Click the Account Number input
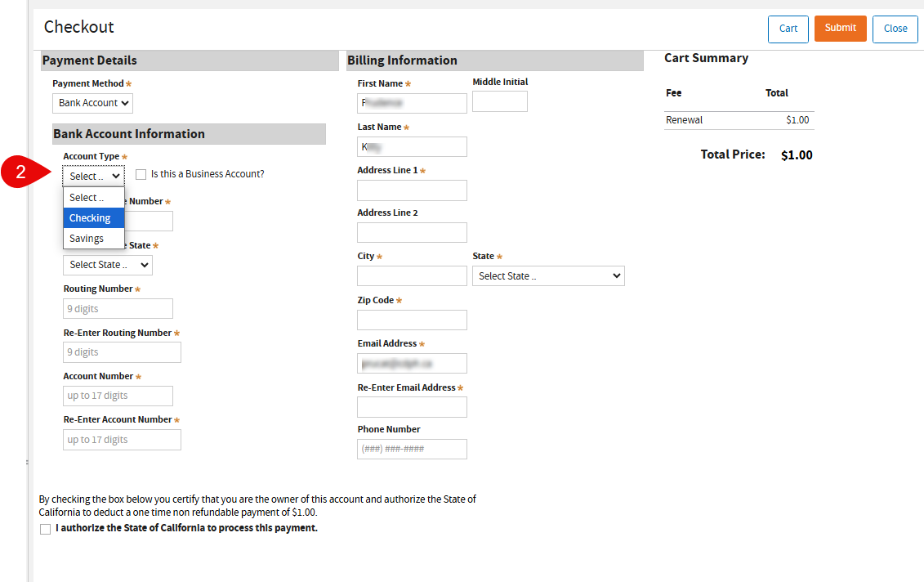Viewport: 924px width, 582px height. point(118,396)
